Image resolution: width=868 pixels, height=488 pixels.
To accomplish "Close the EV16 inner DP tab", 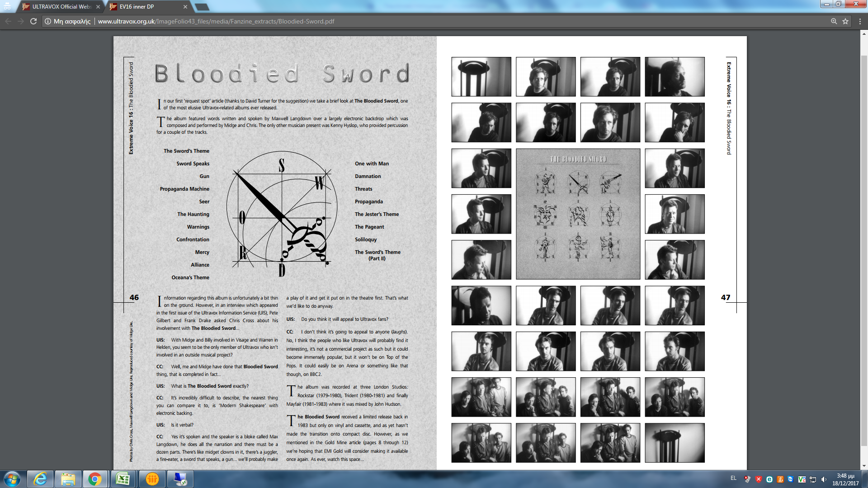I will (x=185, y=7).
